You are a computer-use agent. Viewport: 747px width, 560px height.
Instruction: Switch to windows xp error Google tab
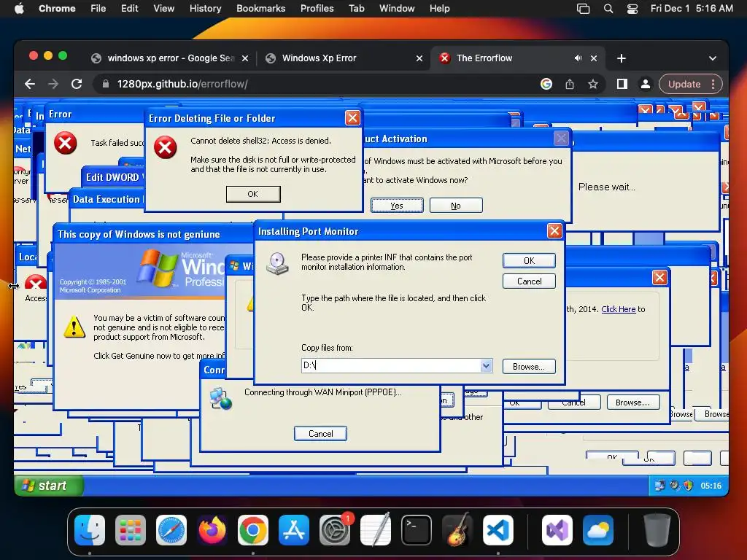tap(170, 58)
